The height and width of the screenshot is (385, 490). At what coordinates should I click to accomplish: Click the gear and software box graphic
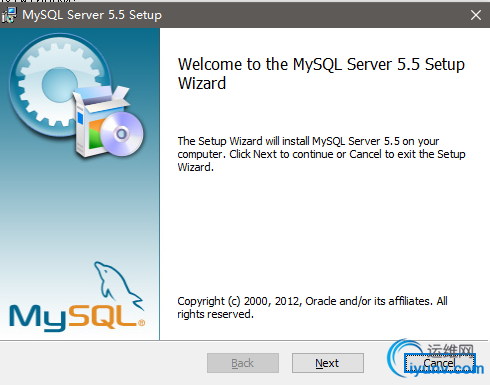pyautogui.click(x=76, y=95)
